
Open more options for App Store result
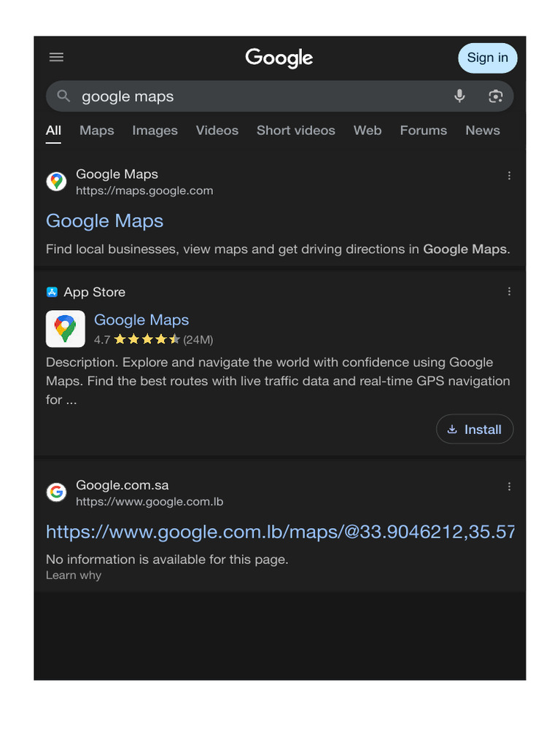[x=509, y=292]
